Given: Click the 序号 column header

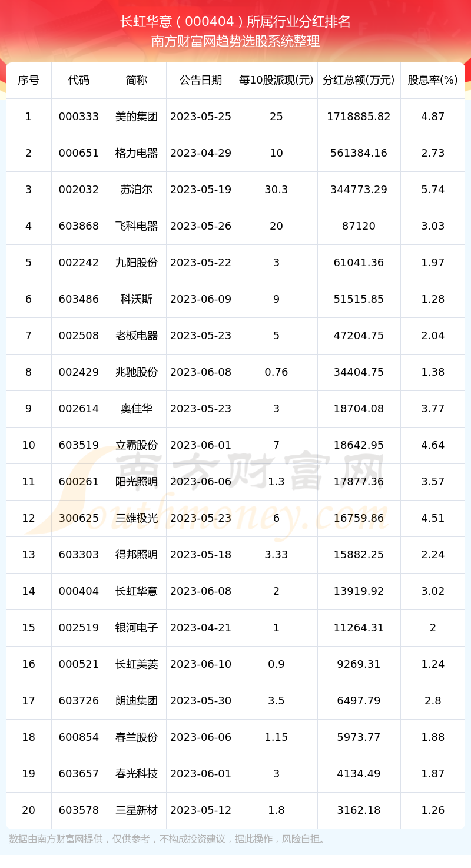Looking at the screenshot, I should 28,80.
